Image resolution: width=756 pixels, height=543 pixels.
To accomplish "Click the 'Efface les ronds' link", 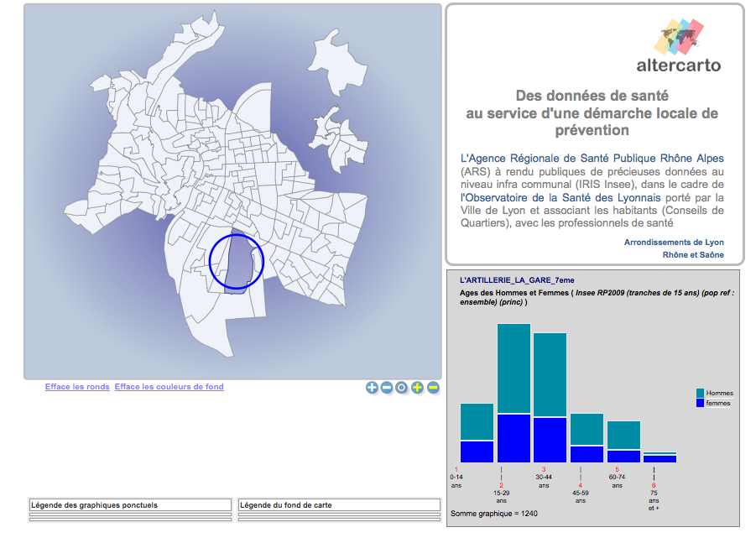I will [x=77, y=387].
